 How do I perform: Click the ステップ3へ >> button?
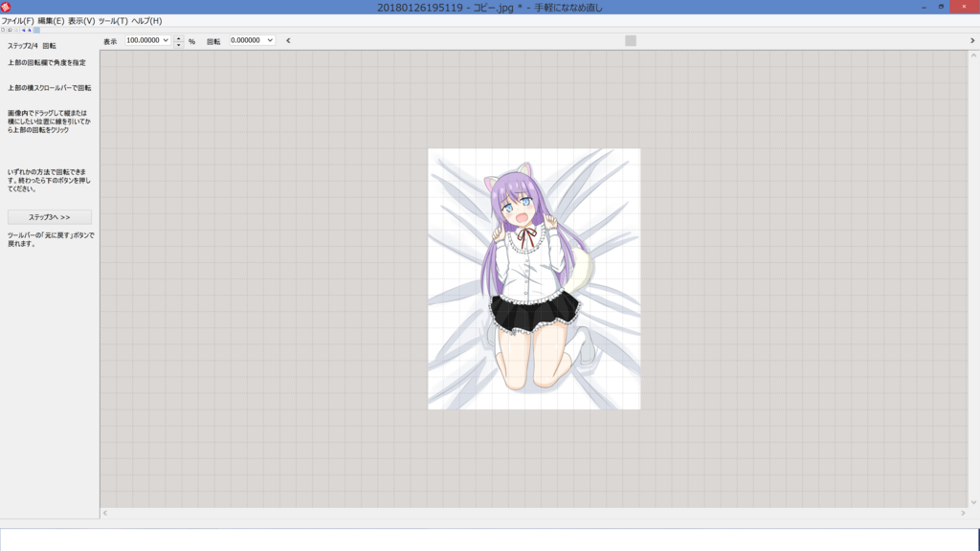point(50,217)
